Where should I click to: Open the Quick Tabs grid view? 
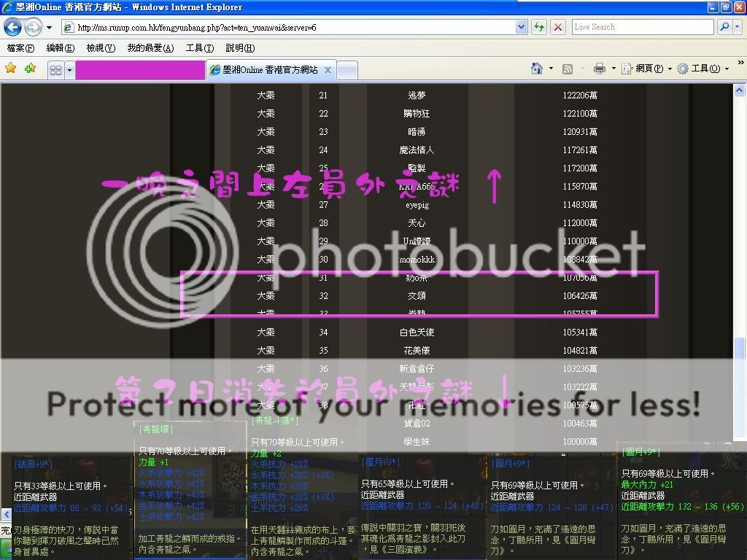click(55, 70)
